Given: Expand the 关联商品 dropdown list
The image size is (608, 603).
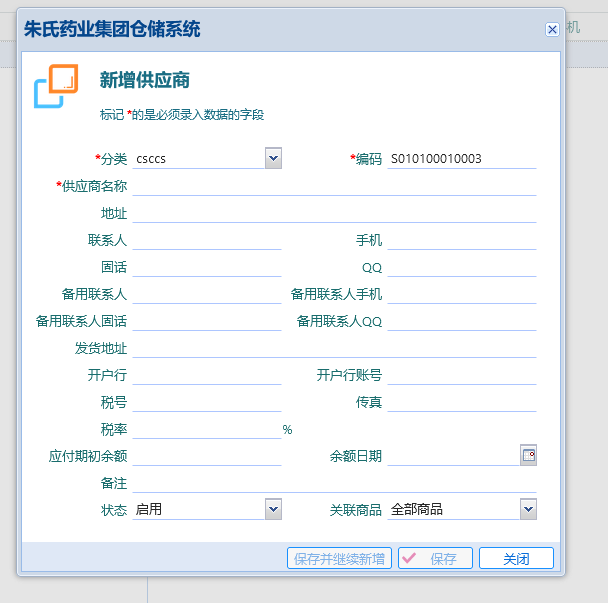Looking at the screenshot, I should [528, 509].
